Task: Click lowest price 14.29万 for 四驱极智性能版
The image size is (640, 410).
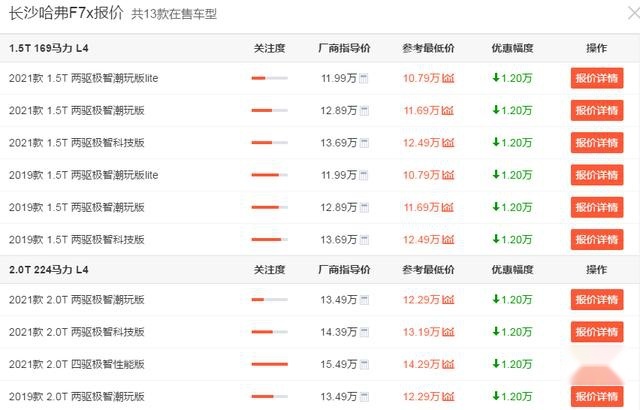Action: (421, 364)
